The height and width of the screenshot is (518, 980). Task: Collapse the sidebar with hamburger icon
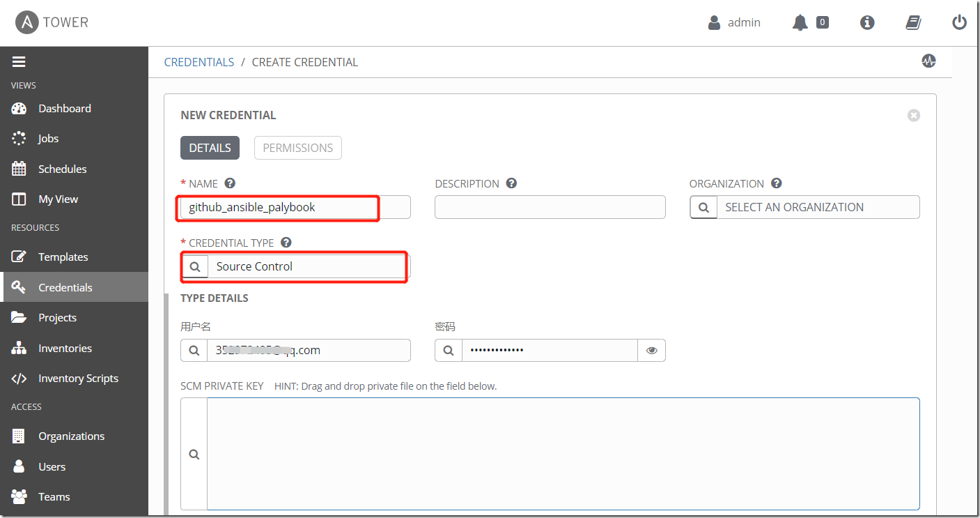[19, 61]
